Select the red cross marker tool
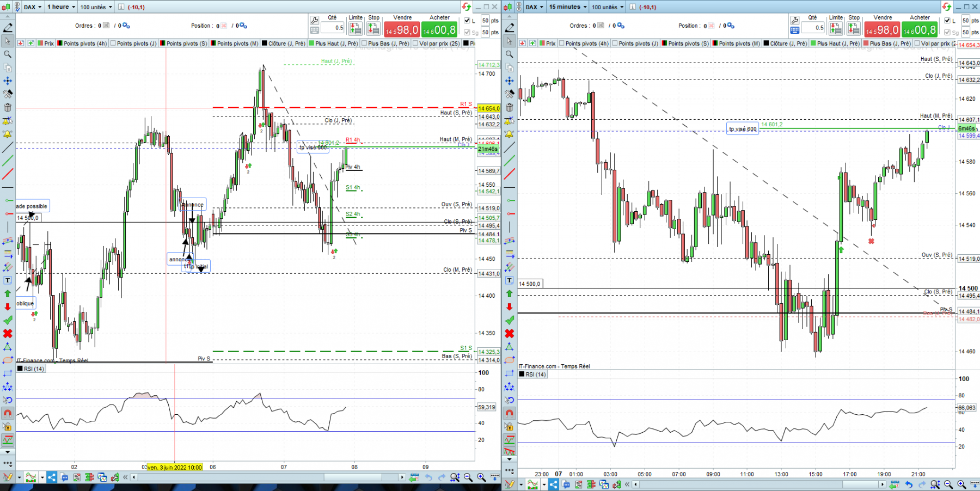This screenshot has width=980, height=491. [x=8, y=333]
